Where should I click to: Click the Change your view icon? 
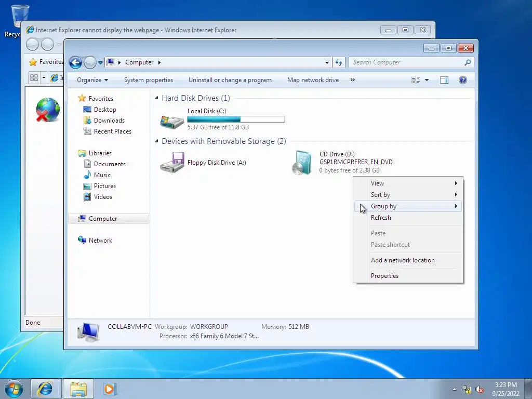(x=416, y=80)
